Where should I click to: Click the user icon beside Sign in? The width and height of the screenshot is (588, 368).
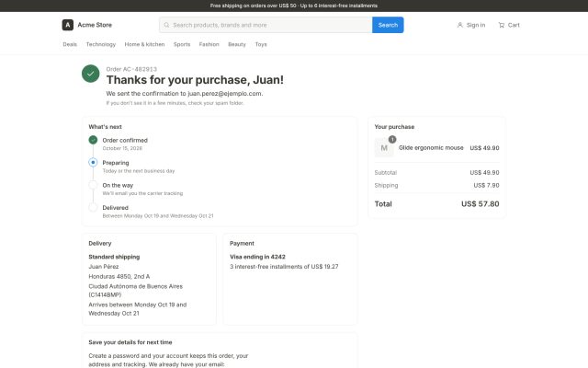click(x=459, y=25)
